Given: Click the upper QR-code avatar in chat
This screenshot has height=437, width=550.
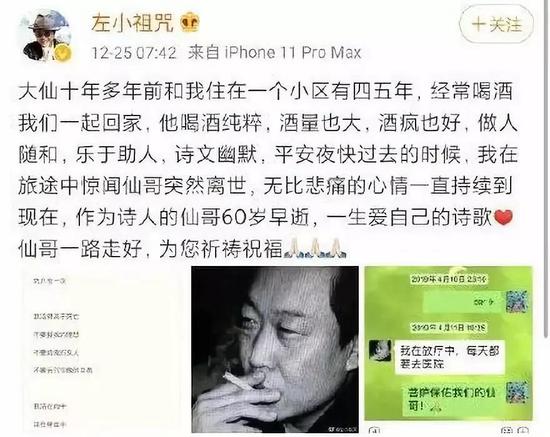Looking at the screenshot, I should [517, 302].
